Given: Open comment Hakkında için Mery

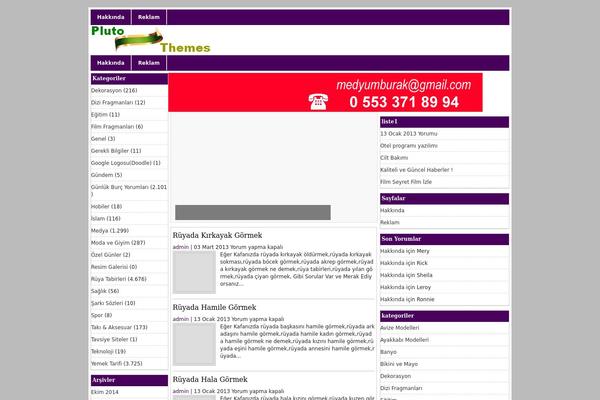Looking at the screenshot, I should tap(405, 251).
